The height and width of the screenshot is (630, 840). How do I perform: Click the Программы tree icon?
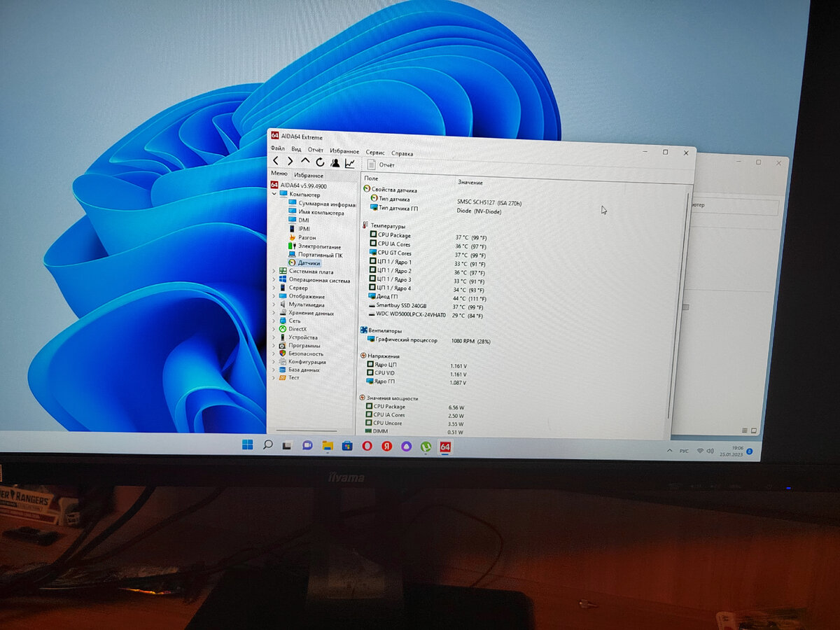[282, 345]
